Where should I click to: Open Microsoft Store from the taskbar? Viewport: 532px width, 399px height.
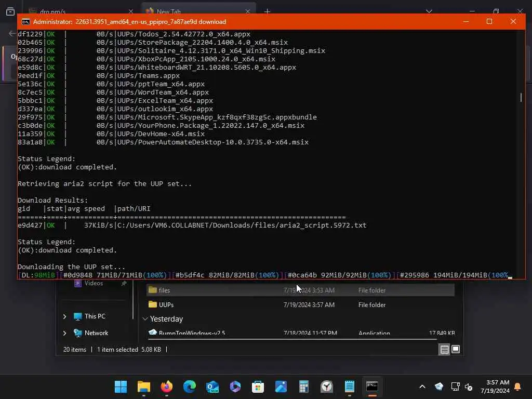(x=258, y=387)
